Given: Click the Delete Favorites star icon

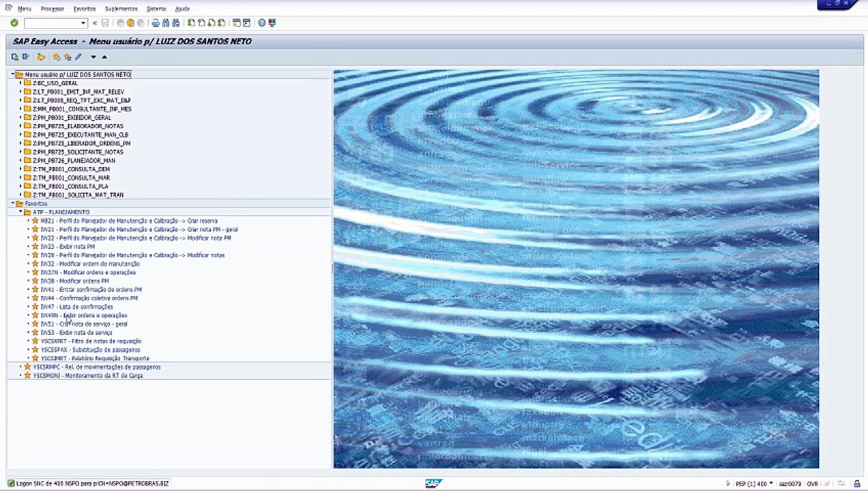Looking at the screenshot, I should pyautogui.click(x=68, y=57).
